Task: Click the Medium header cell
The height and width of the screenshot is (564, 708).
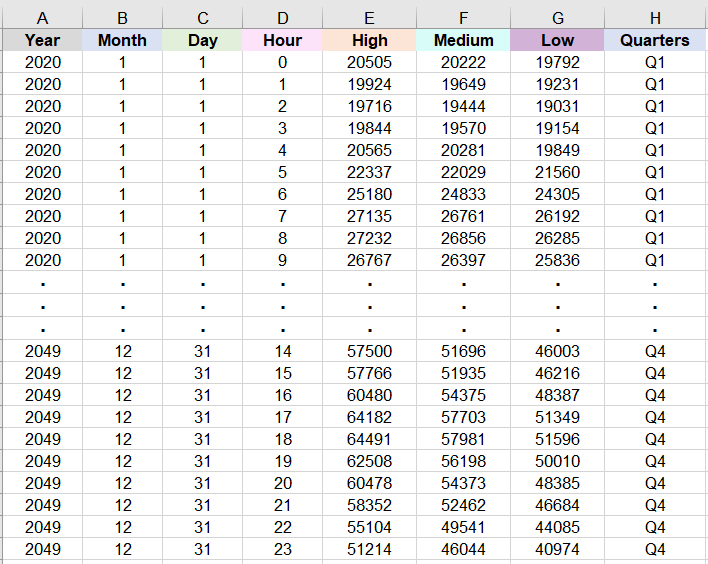Action: pos(463,40)
